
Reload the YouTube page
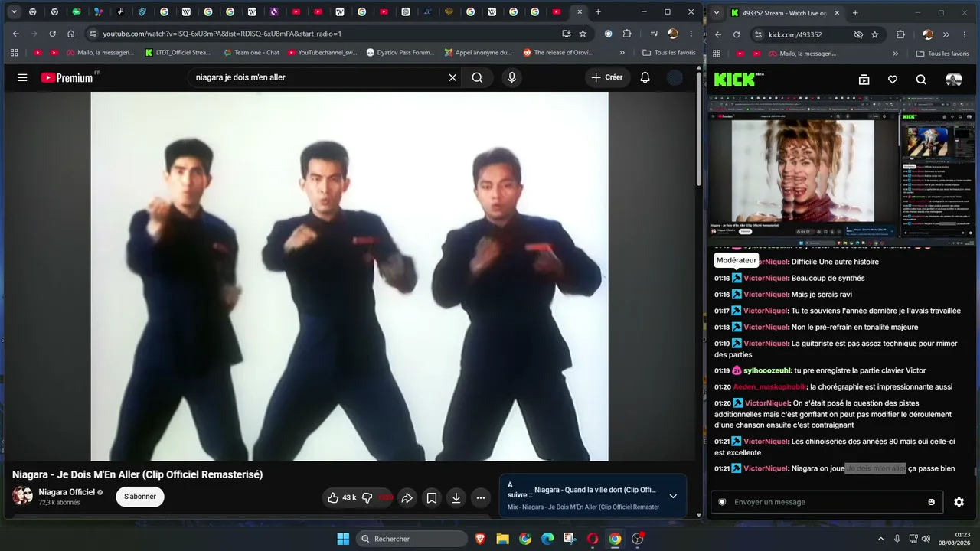[52, 34]
